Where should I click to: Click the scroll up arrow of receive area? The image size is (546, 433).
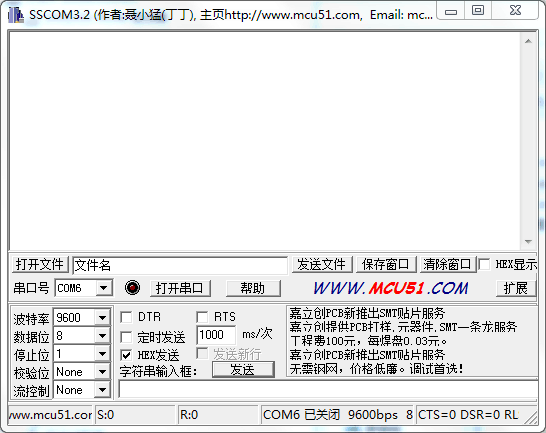528,41
